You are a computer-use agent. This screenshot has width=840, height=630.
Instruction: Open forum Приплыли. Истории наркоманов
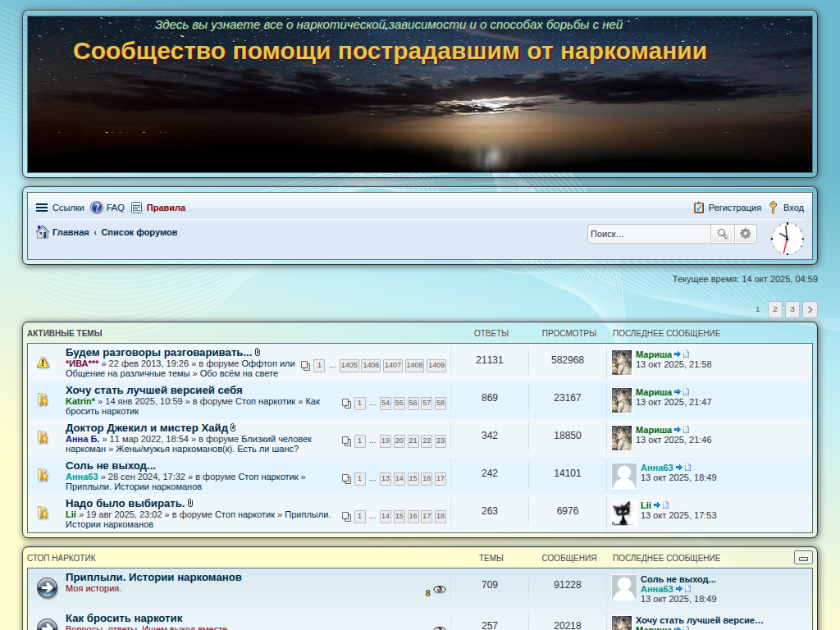[x=153, y=577]
